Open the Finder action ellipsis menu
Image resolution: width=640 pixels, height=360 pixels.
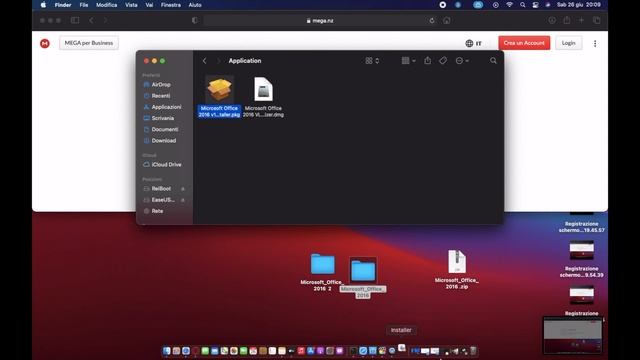click(462, 61)
